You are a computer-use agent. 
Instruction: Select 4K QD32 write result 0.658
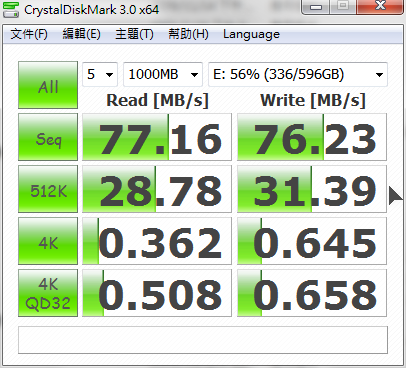pos(312,293)
